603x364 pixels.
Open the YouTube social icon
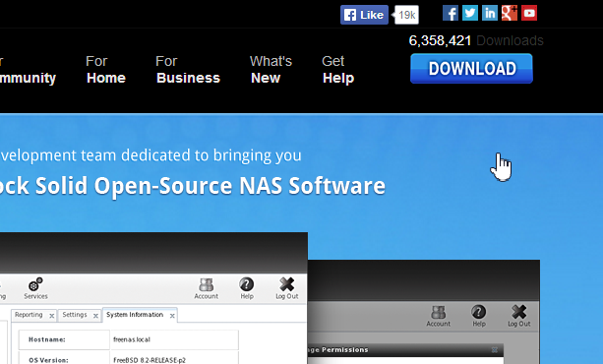point(529,13)
